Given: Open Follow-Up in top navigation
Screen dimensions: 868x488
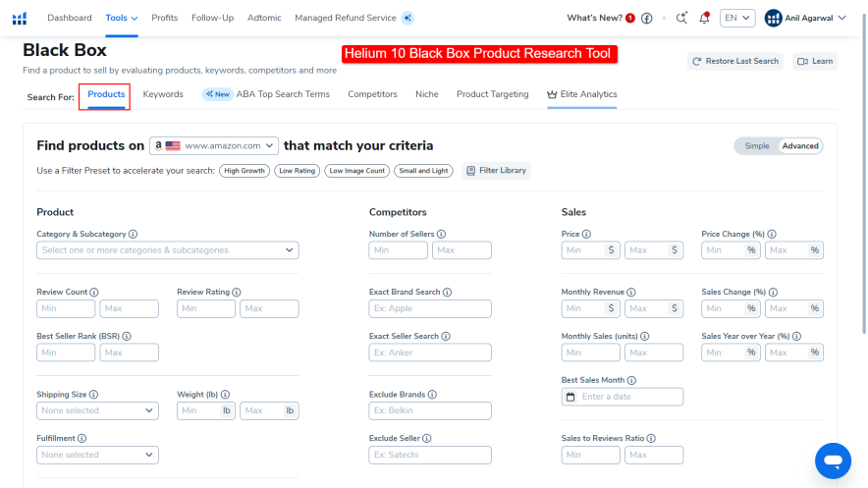Looking at the screenshot, I should point(212,18).
